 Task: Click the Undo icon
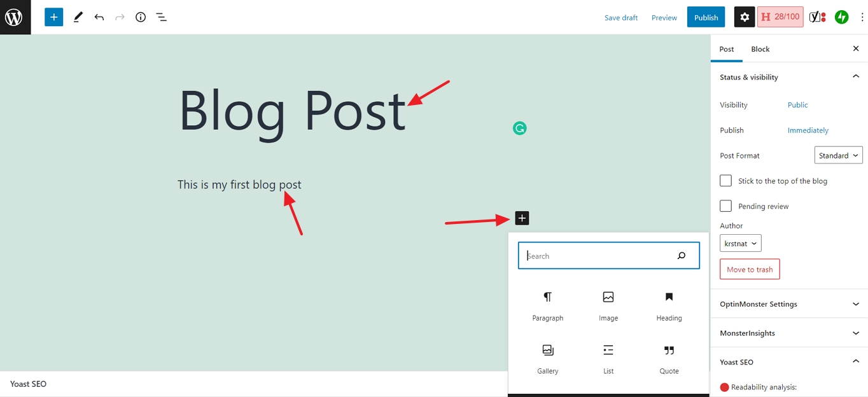tap(99, 17)
